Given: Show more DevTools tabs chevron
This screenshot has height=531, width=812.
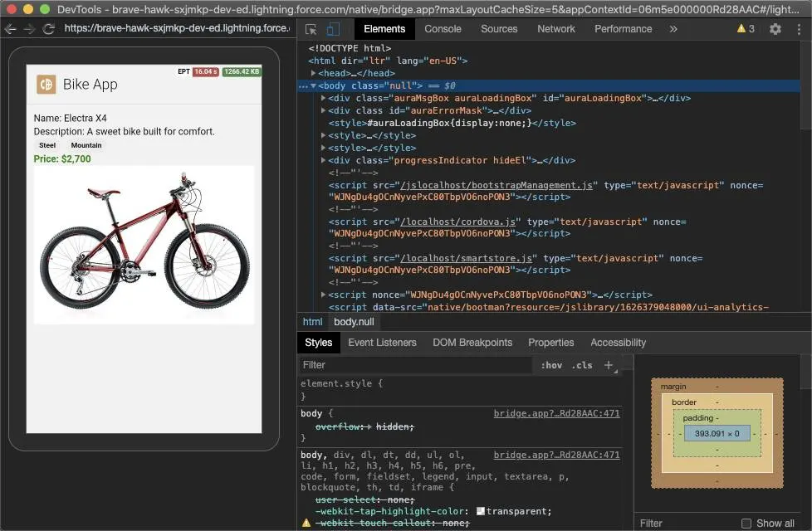Looking at the screenshot, I should [x=673, y=29].
